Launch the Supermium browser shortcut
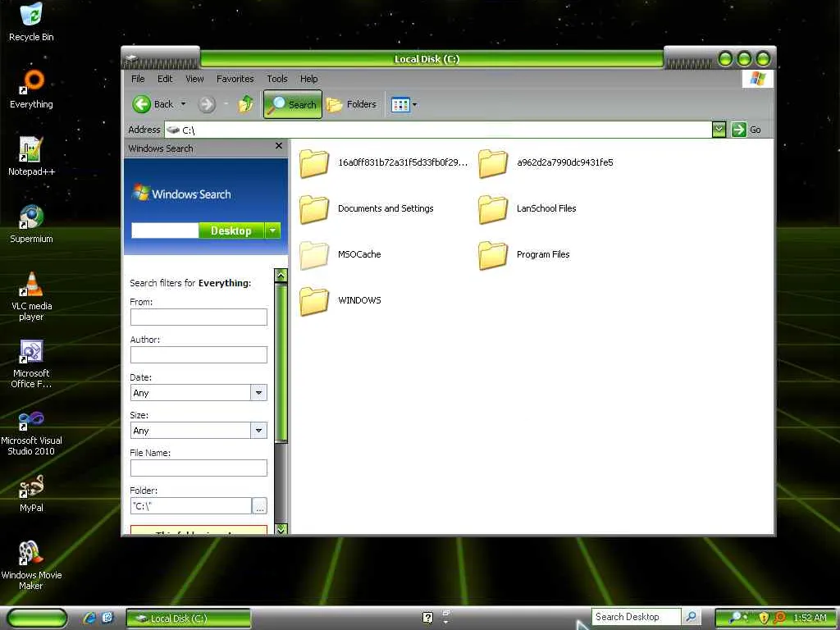The width and height of the screenshot is (840, 630). (x=31, y=224)
